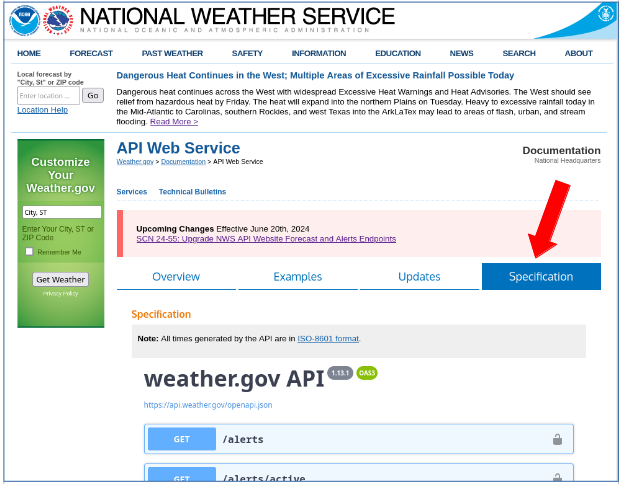Image resolution: width=621 pixels, height=484 pixels.
Task: Click the Get Weather button
Action: [x=61, y=279]
